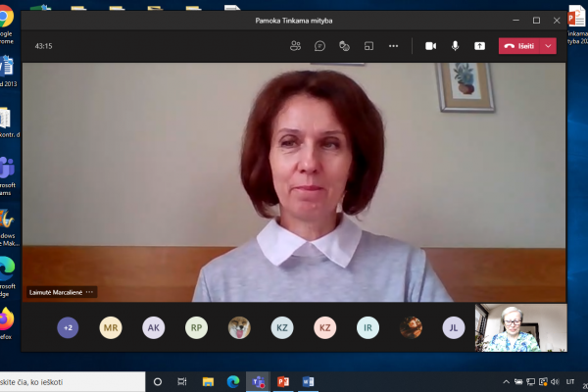588x392 pixels.
Task: Open Cortana circle on the taskbar
Action: coord(158,382)
